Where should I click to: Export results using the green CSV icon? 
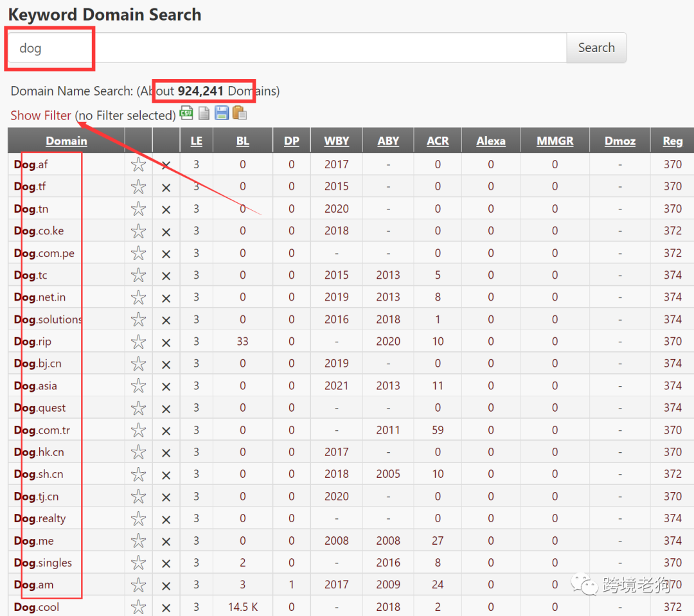tap(186, 114)
